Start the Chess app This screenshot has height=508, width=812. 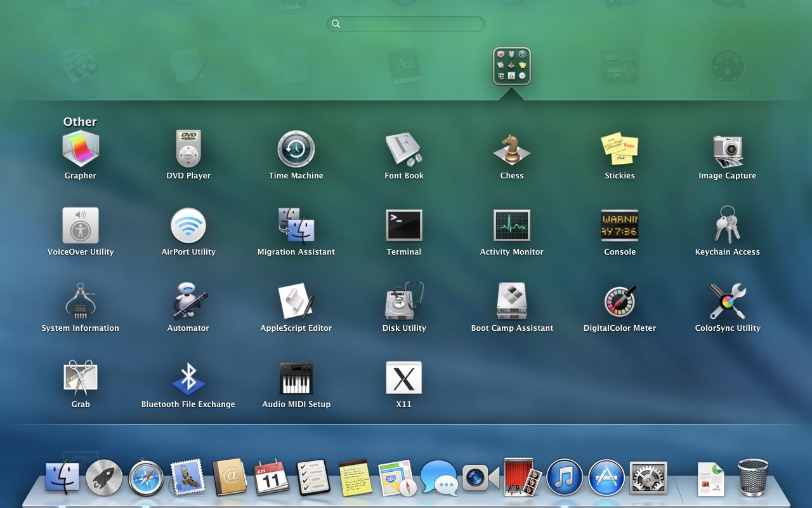pyautogui.click(x=512, y=149)
